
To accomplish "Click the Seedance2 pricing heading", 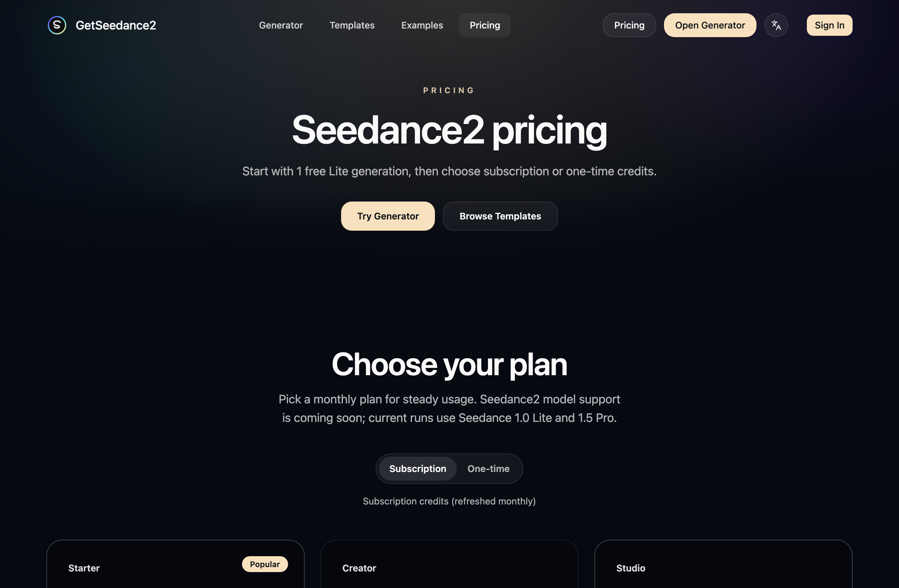I will (x=450, y=130).
